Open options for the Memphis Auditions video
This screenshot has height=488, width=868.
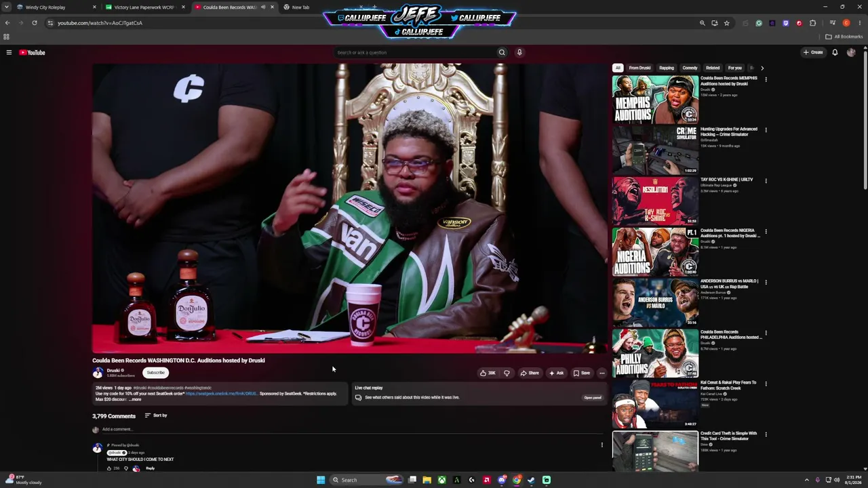[x=766, y=79]
